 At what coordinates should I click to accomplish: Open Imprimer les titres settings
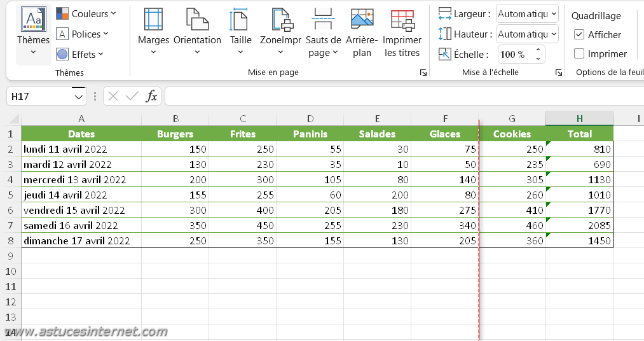coord(402,19)
